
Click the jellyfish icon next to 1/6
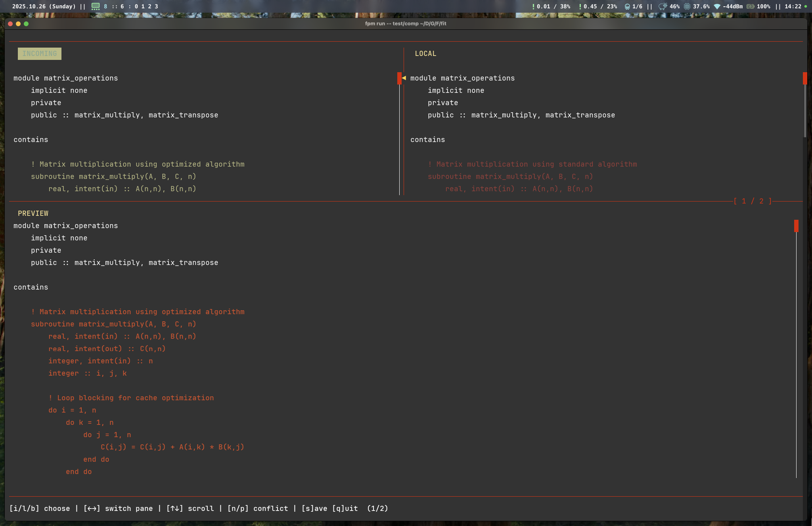tap(627, 6)
